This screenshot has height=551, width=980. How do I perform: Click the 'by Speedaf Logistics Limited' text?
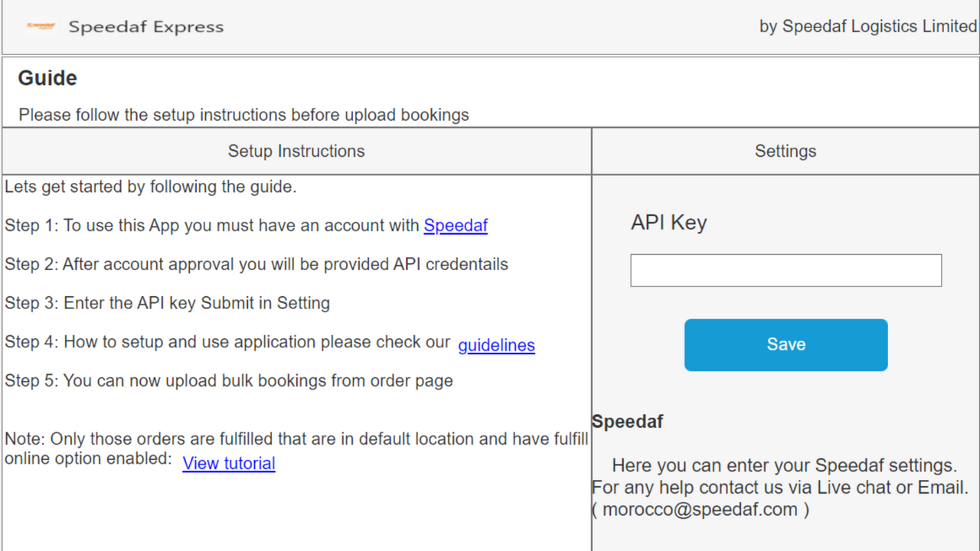point(868,26)
